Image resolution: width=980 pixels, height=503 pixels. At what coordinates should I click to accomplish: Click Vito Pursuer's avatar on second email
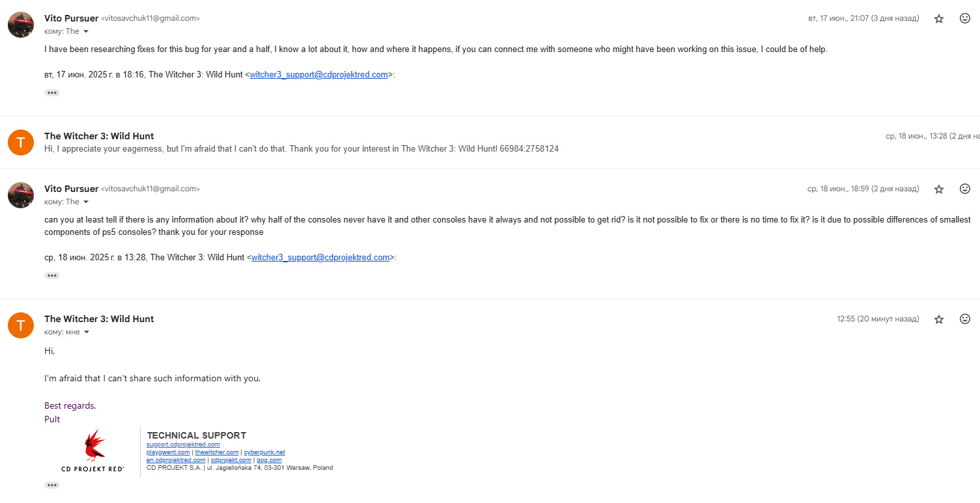(21, 195)
